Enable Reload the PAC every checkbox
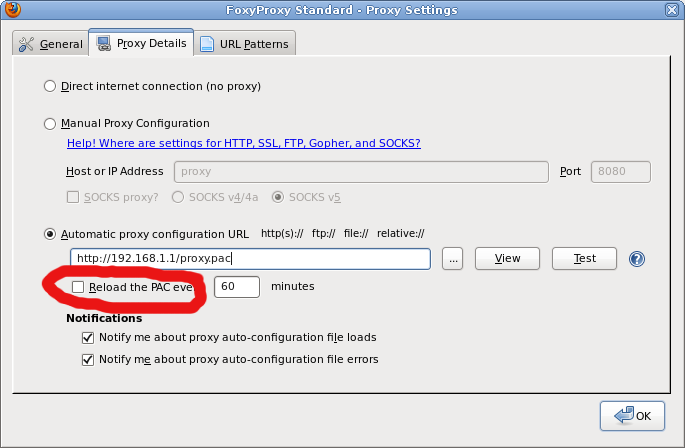Image resolution: width=685 pixels, height=448 pixels. (x=78, y=287)
